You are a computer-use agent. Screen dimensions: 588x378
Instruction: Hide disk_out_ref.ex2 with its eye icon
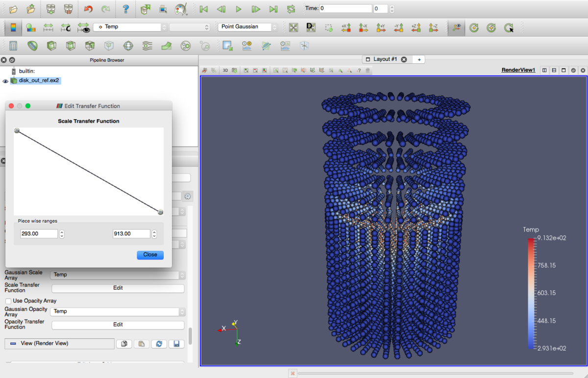(5, 81)
